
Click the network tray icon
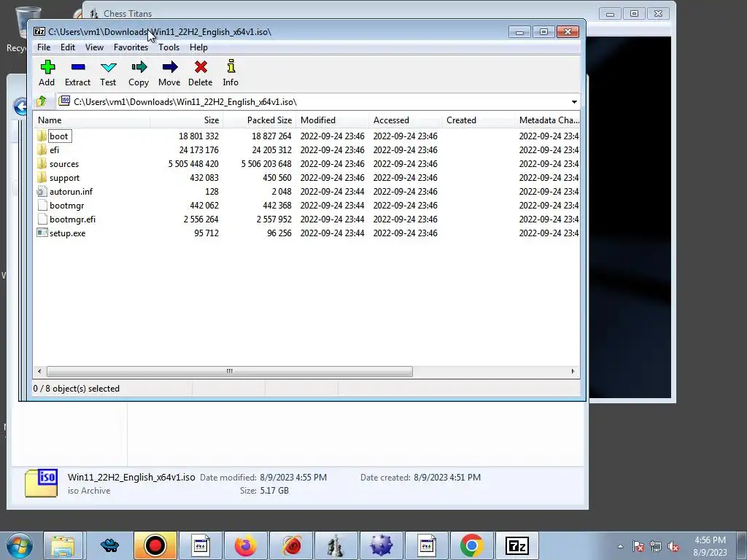click(x=656, y=546)
